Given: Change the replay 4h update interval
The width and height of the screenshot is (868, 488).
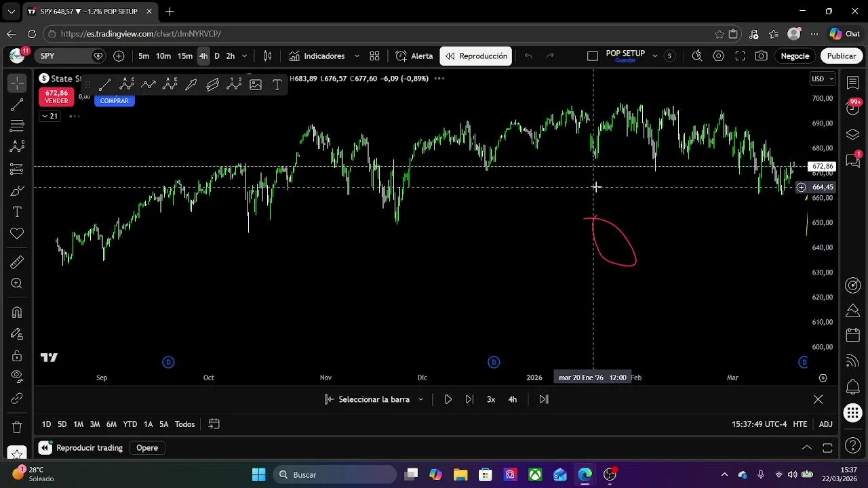Looking at the screenshot, I should pos(513,399).
